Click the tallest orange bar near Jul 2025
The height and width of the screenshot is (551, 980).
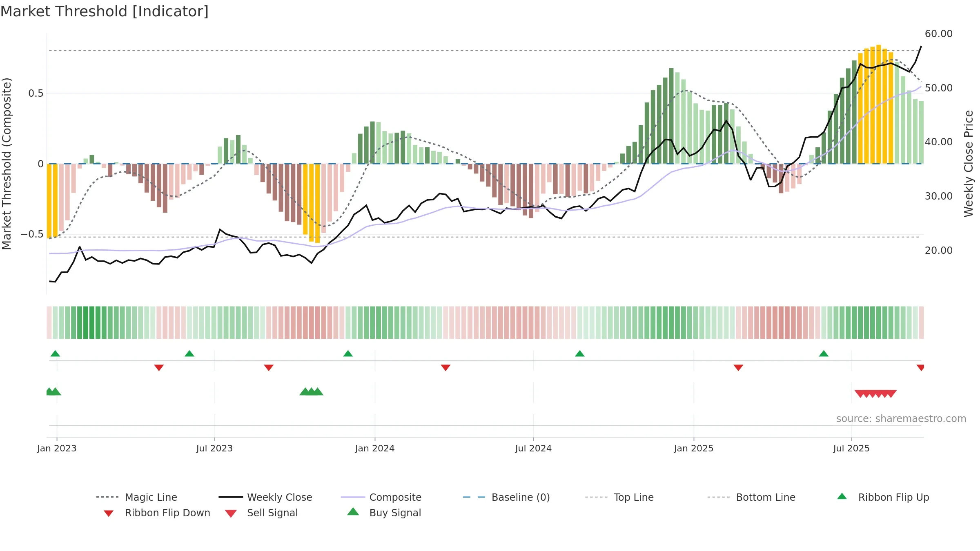click(879, 104)
